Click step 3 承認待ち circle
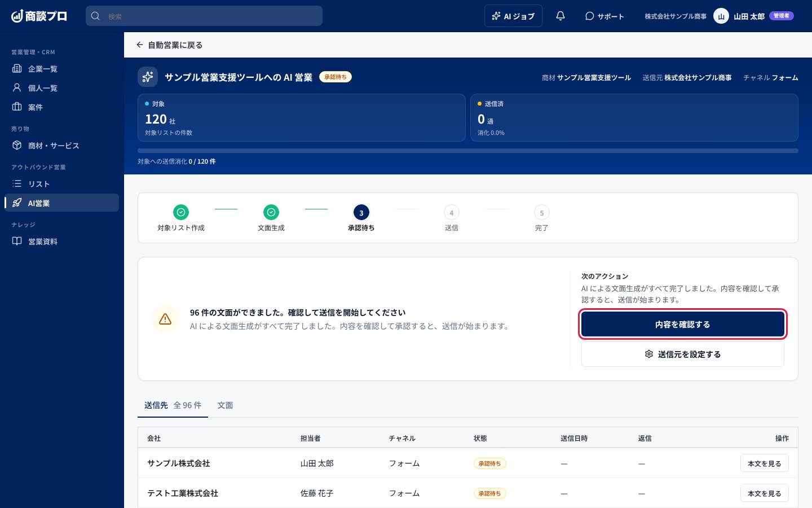Screen dimensions: 812x508 coord(361,212)
